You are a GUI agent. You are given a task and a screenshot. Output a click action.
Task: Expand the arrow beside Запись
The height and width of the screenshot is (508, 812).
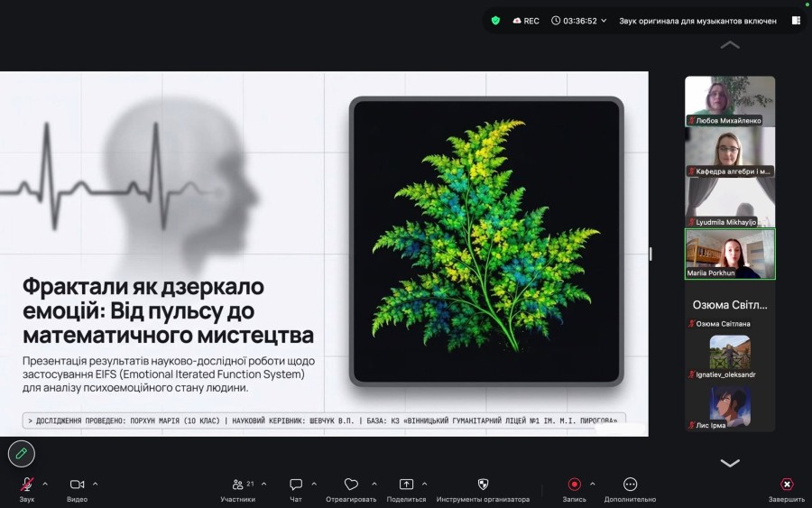tap(593, 485)
